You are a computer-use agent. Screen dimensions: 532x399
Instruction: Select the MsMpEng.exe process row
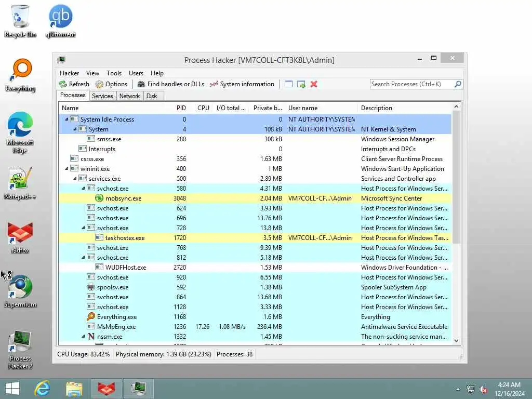[x=255, y=326]
